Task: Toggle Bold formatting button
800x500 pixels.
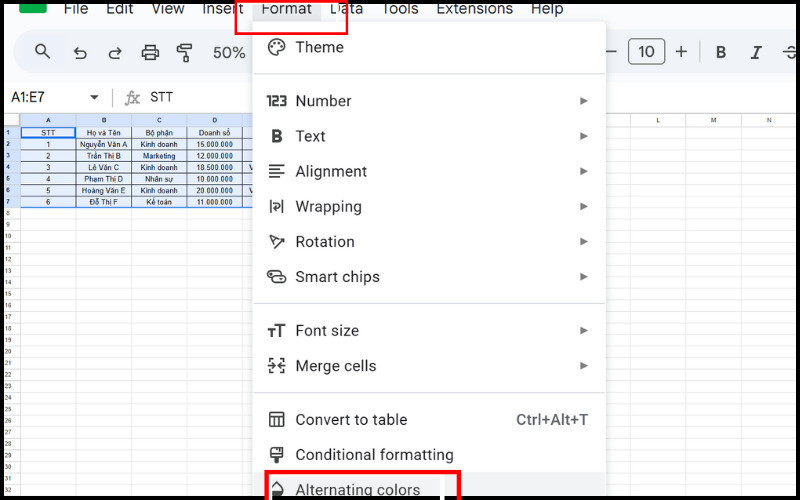Action: coord(720,52)
